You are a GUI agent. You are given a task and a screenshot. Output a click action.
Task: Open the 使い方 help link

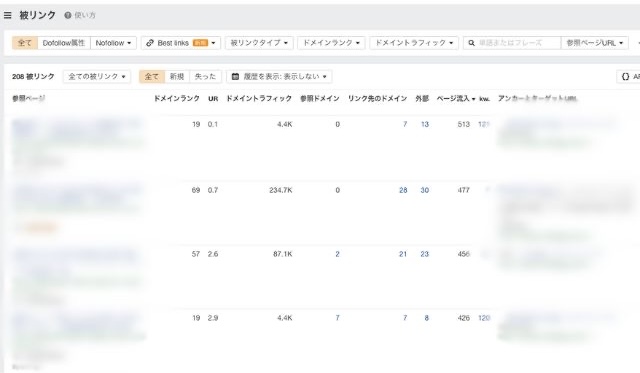click(x=80, y=16)
